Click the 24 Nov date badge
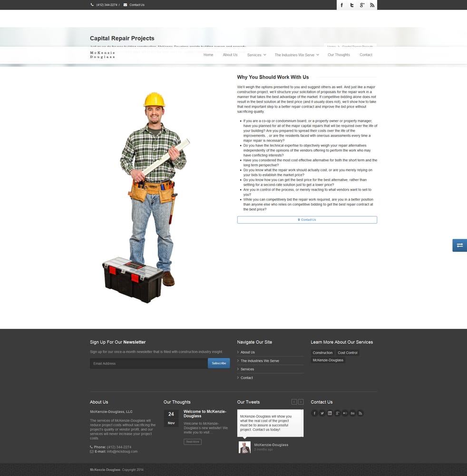The image size is (467, 476). click(171, 418)
